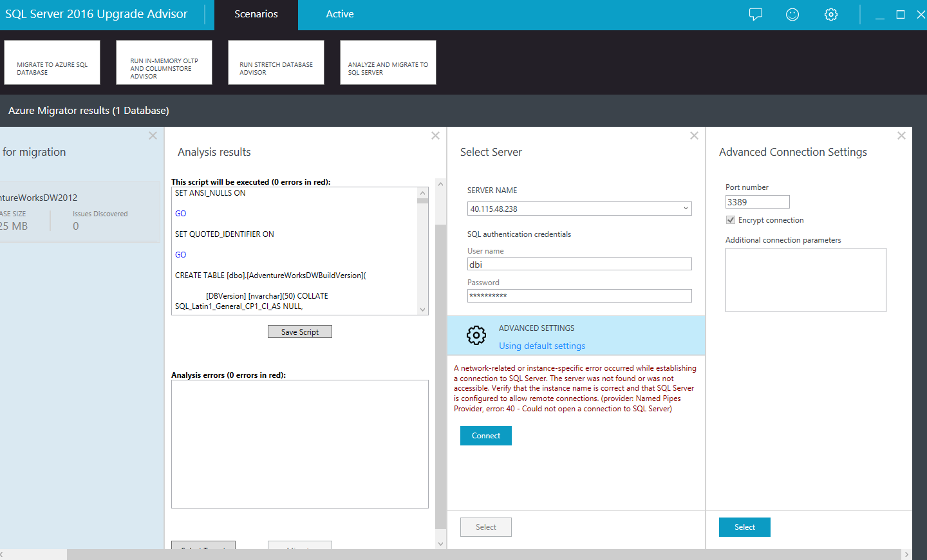Click the script box scroll-down arrow

coord(422,310)
